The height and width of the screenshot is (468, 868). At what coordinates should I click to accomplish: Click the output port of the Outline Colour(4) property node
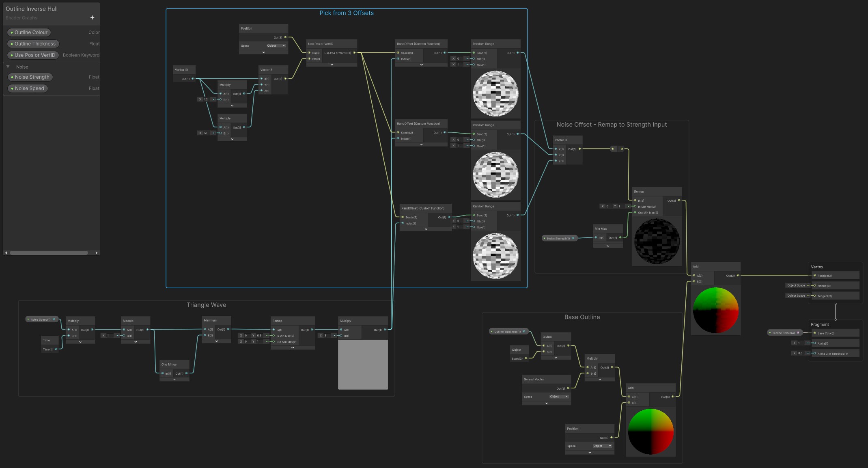(x=798, y=333)
